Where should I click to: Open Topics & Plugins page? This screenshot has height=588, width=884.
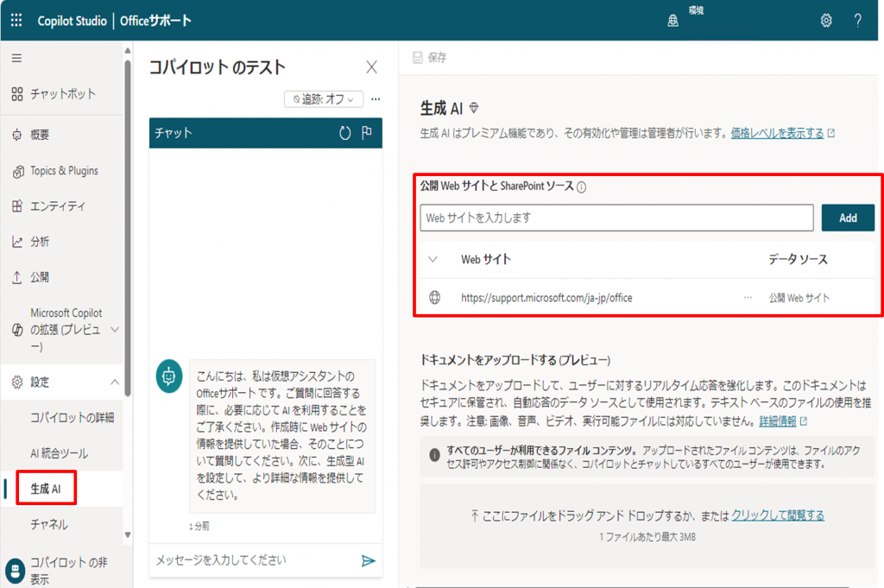click(x=62, y=171)
